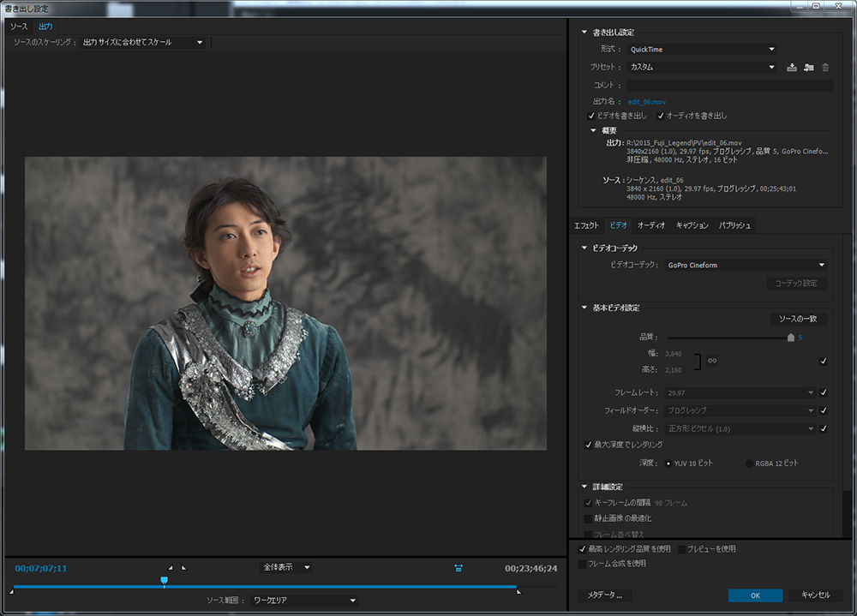Screen dimensions: 857x616
Task: Open the 全体表示 zoom dropdown
Action: (286, 567)
